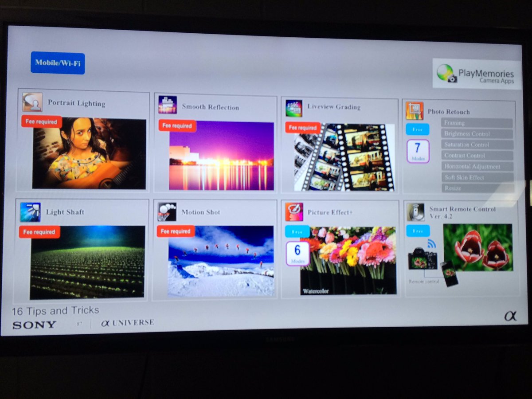Click the Smart Remote Control Ver. 4.2 text
Image resolution: width=532 pixels, height=399 pixels.
tap(462, 212)
